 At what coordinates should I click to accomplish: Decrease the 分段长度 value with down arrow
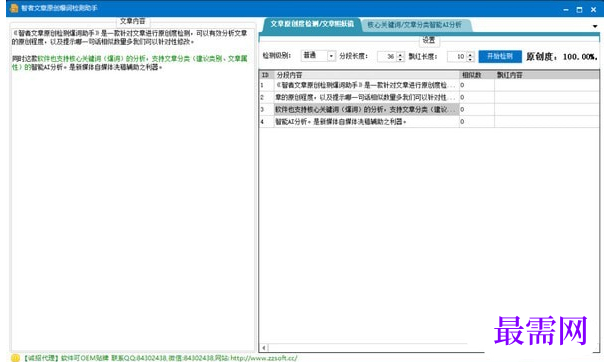click(x=400, y=59)
